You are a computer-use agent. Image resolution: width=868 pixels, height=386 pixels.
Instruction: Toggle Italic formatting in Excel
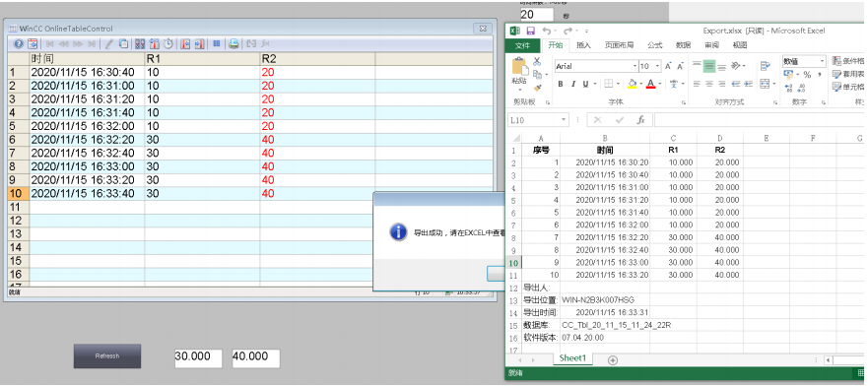click(573, 84)
